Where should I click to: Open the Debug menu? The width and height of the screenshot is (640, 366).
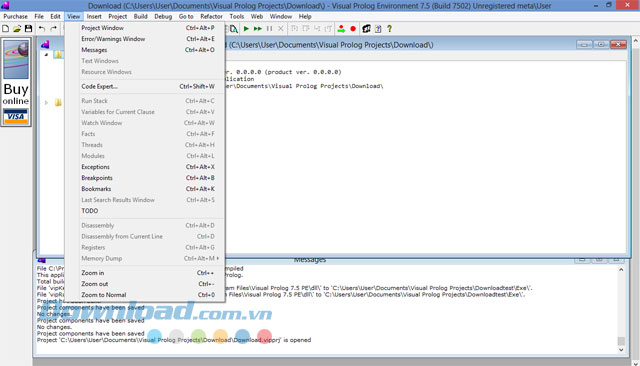163,16
